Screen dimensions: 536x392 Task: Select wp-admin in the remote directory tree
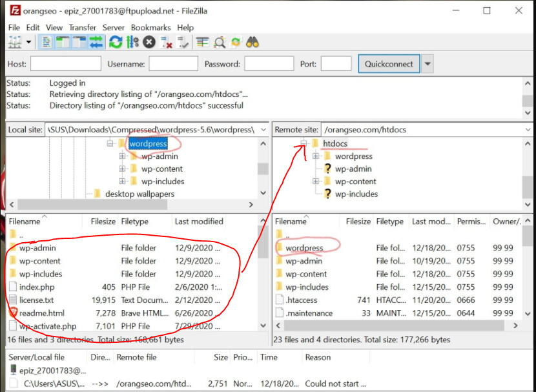pos(353,169)
